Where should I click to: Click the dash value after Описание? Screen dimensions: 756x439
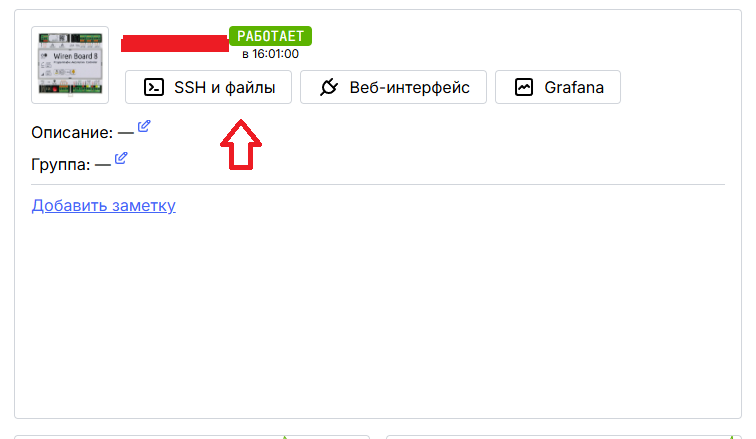[x=126, y=133]
